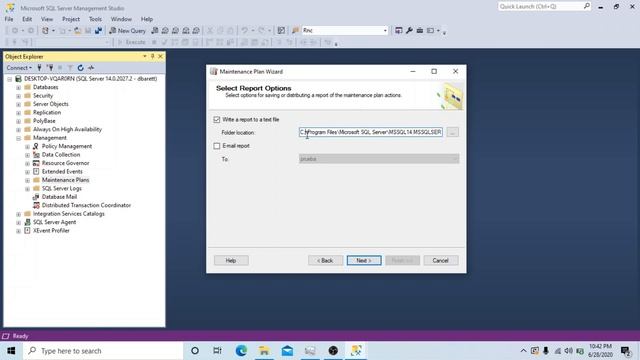Click the pin icon on Object Explorer panel
The image size is (640, 360).
(153, 56)
